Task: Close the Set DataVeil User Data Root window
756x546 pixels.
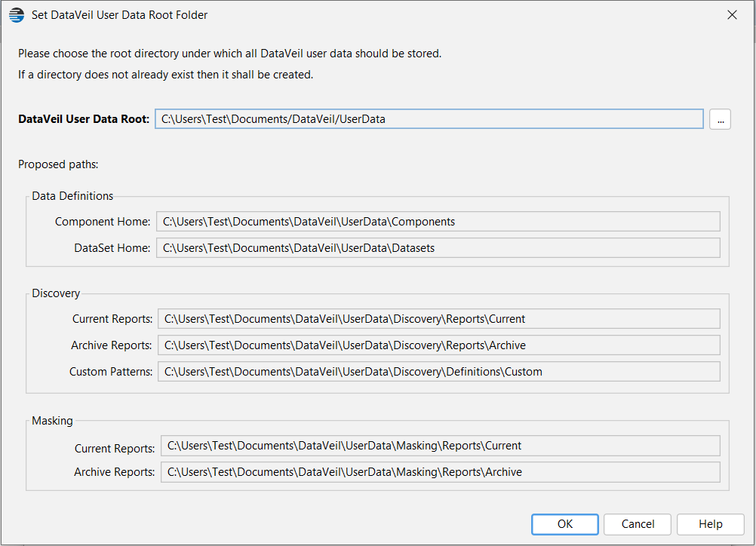Action: pos(732,15)
